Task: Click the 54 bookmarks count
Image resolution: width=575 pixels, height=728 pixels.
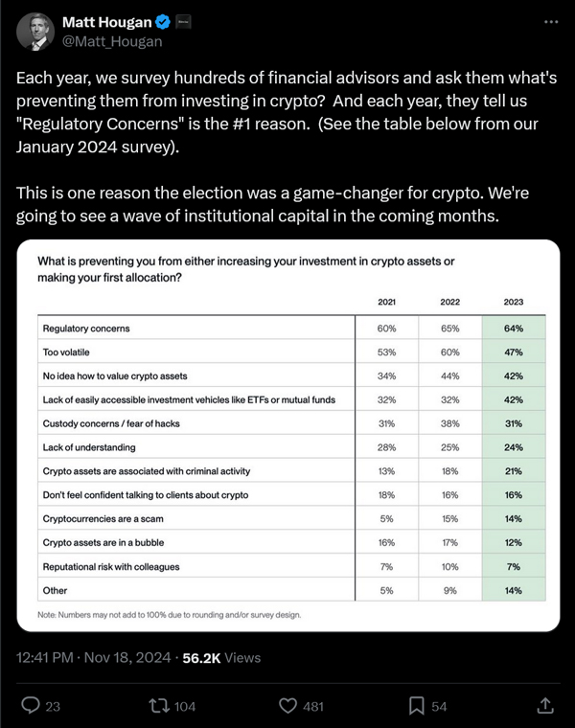Action: click(x=439, y=707)
